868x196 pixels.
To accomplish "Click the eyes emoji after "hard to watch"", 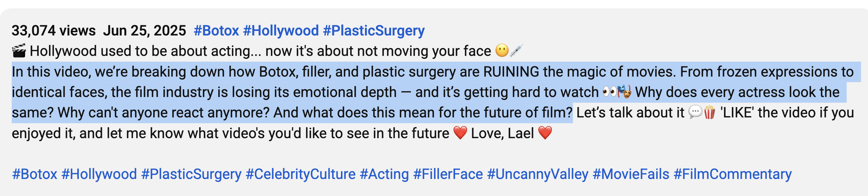I will click(609, 92).
